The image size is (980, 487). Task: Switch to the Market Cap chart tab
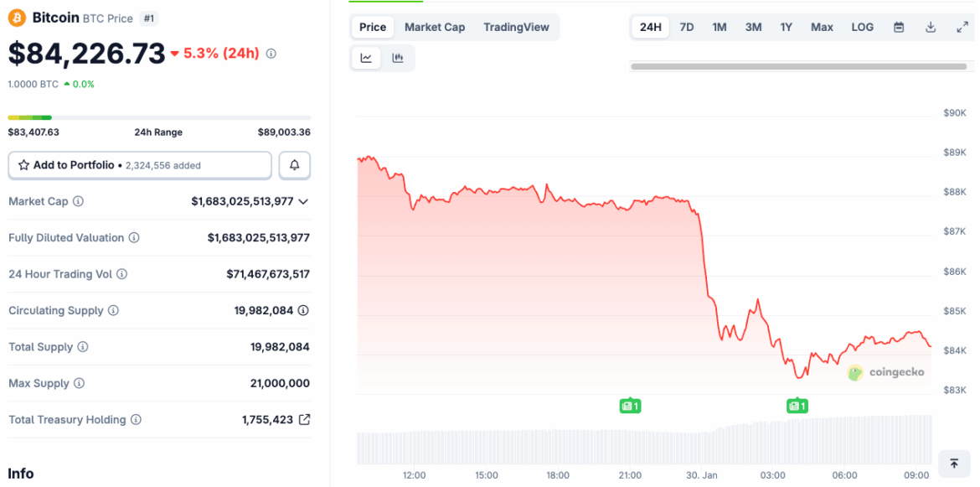(x=435, y=27)
